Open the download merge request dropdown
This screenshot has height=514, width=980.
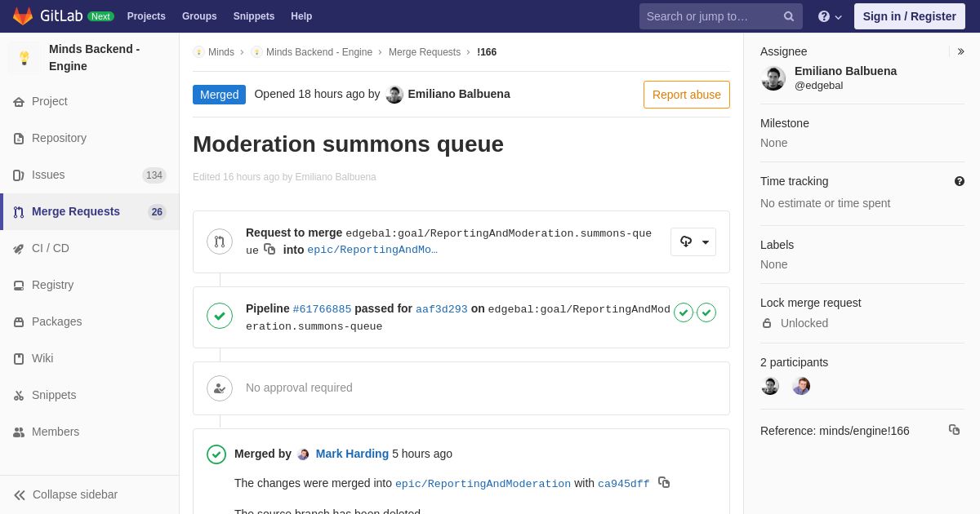click(693, 241)
